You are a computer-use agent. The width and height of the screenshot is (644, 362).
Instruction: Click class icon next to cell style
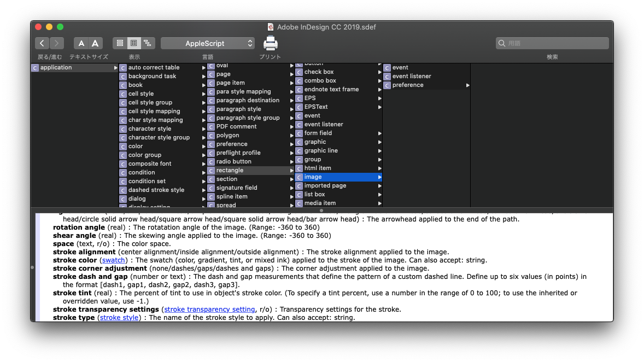click(123, 94)
